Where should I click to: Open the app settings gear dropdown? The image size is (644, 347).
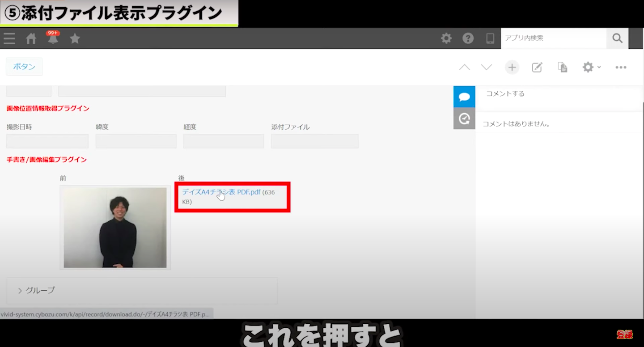pos(591,68)
